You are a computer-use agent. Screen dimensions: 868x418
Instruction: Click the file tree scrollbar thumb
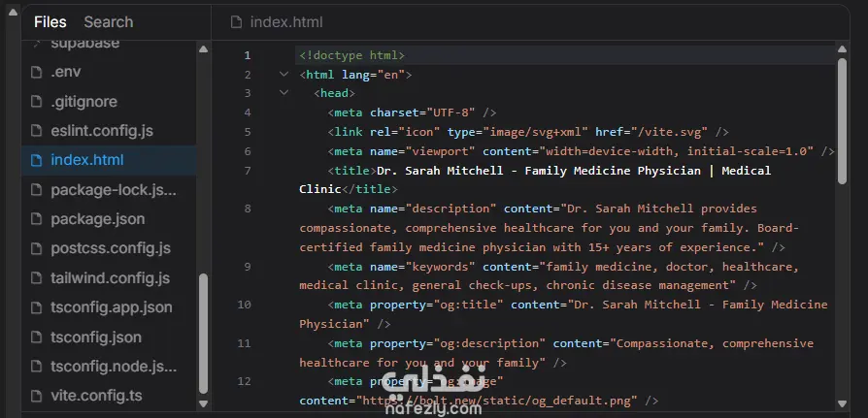(203, 334)
